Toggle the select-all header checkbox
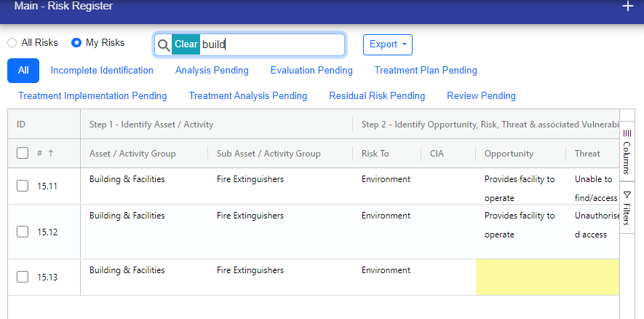Screen dimensions: 644x319 (23, 154)
